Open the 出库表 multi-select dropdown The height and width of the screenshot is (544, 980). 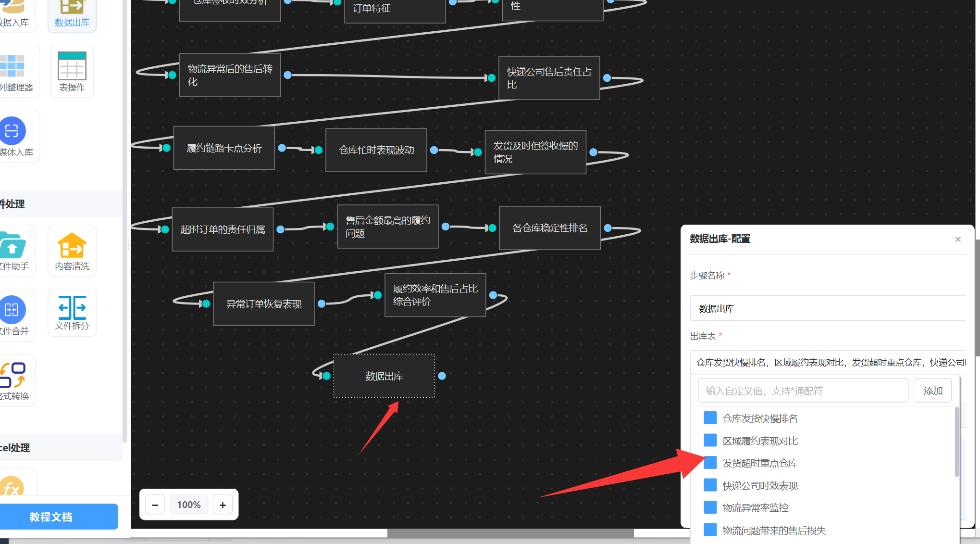(828, 362)
